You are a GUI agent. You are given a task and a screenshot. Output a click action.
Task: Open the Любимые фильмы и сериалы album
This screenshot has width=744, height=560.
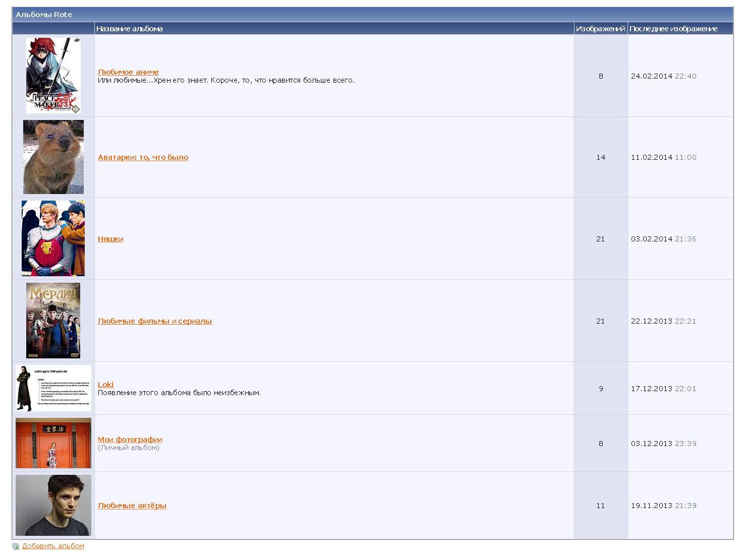point(155,321)
